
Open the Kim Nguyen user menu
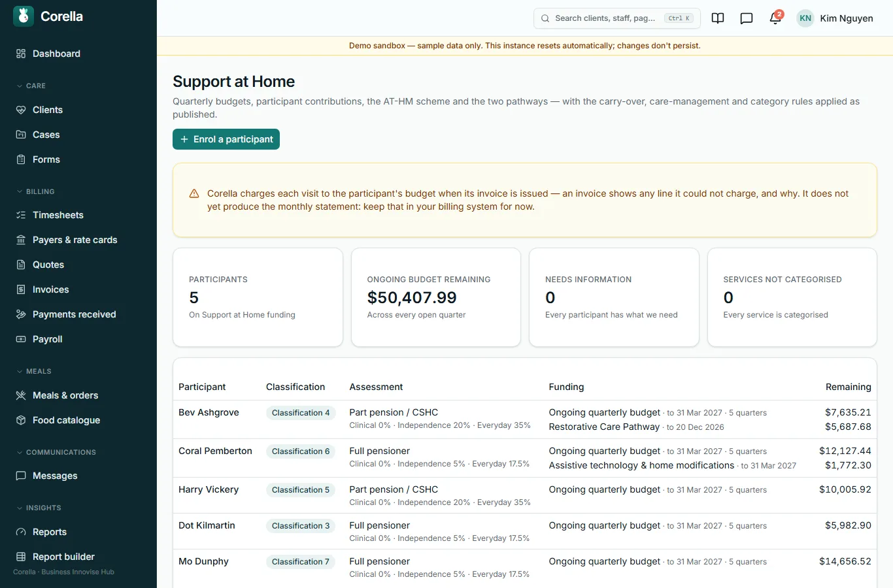[x=835, y=18]
